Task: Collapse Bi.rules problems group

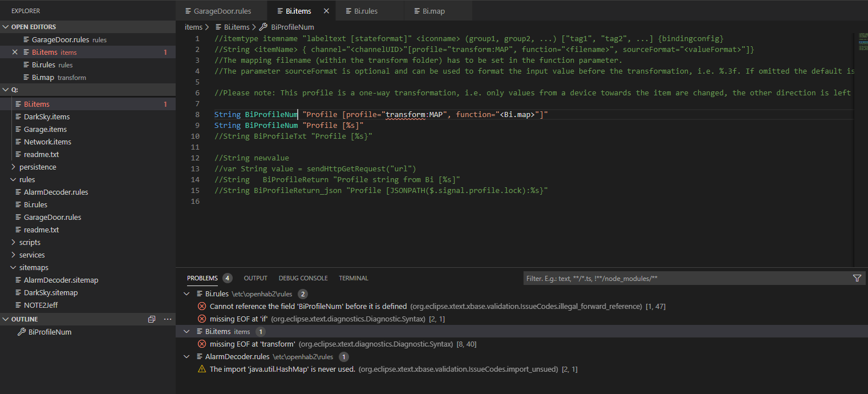Action: click(x=186, y=294)
